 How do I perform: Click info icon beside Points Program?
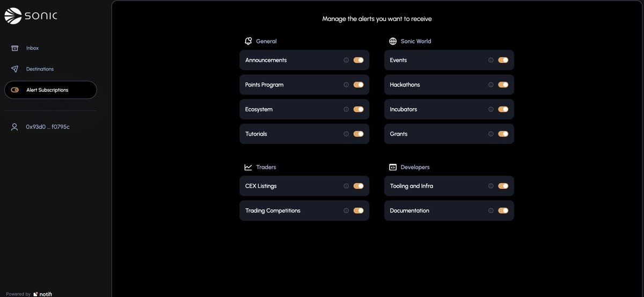point(346,85)
